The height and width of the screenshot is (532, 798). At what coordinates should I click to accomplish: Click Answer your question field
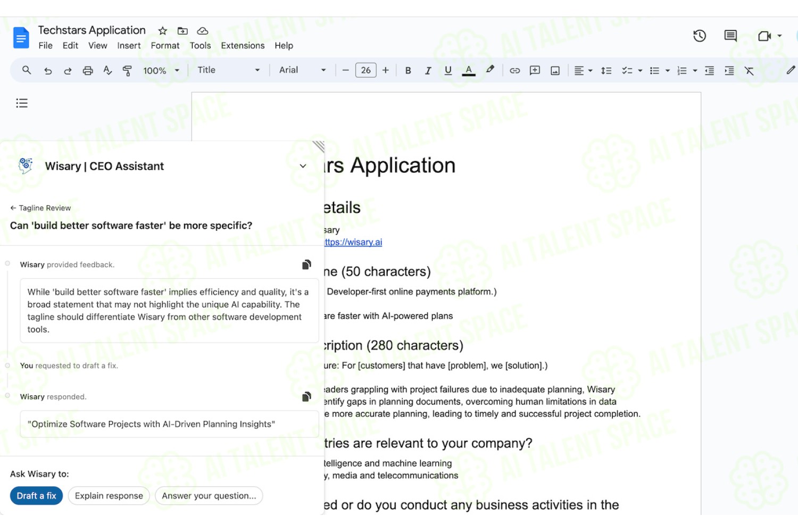209,496
